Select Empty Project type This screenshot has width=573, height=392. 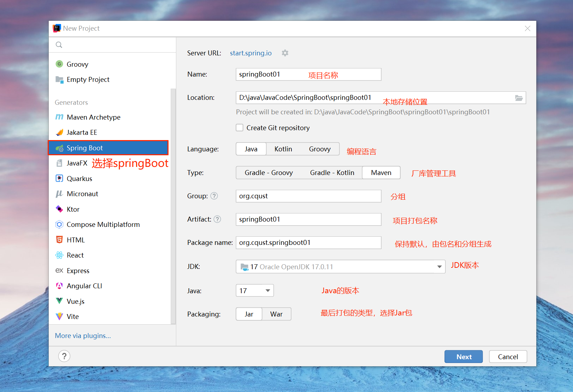pyautogui.click(x=110, y=79)
